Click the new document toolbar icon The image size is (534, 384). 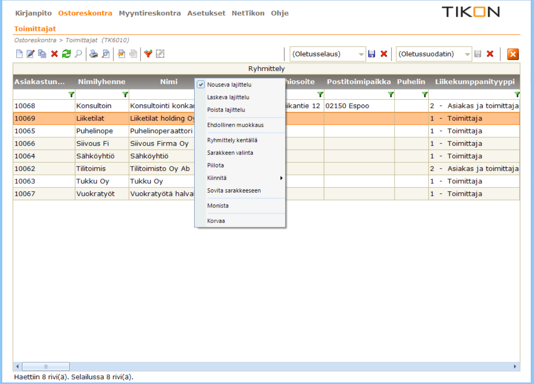[19, 54]
